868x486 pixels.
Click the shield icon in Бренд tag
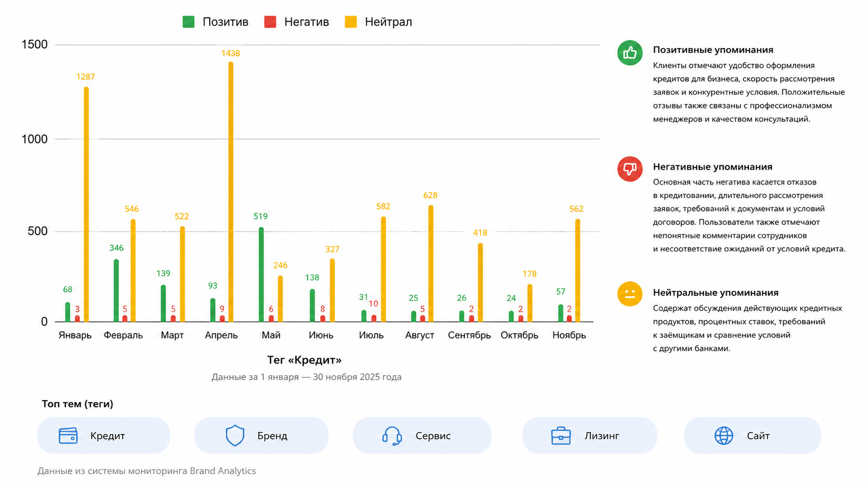[235, 436]
